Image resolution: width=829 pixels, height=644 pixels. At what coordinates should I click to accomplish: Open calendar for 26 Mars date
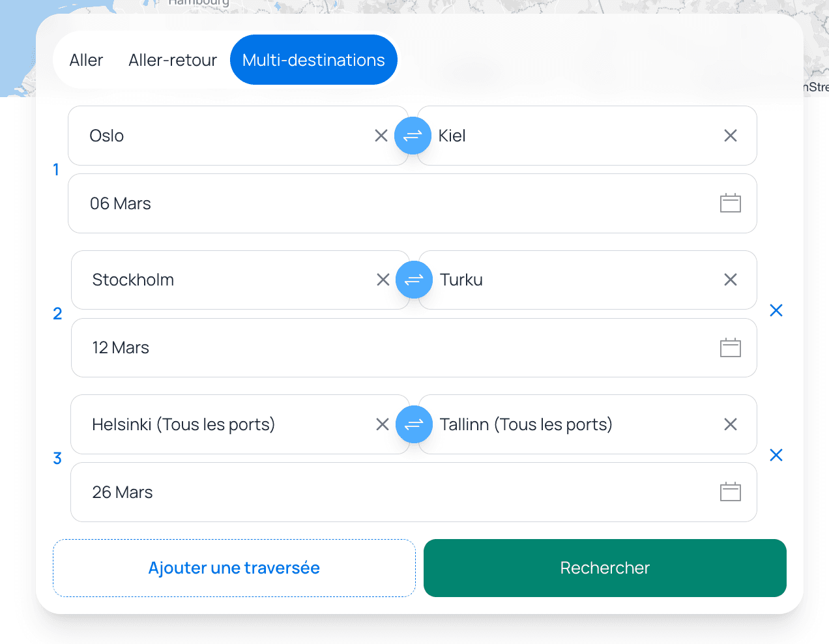point(730,492)
